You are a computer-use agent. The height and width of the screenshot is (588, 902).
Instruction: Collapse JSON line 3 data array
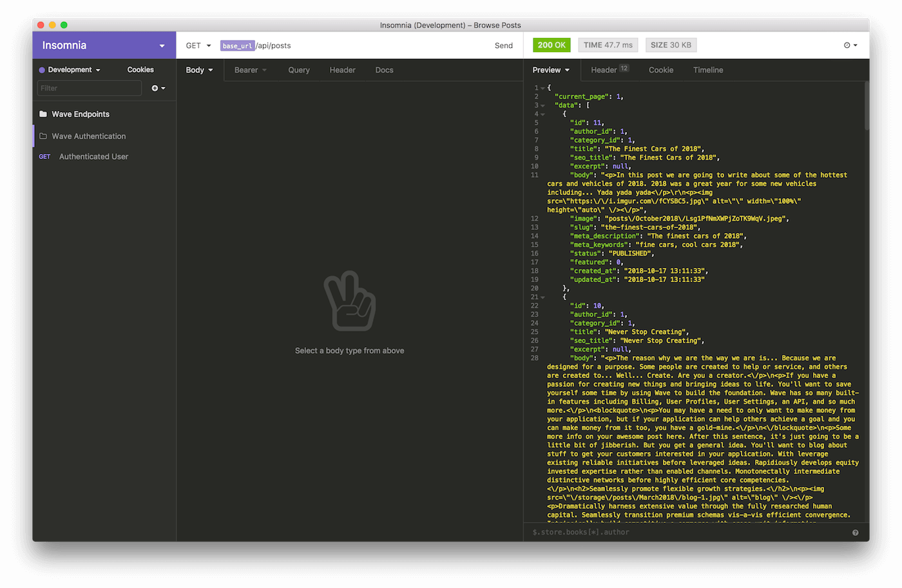click(543, 106)
